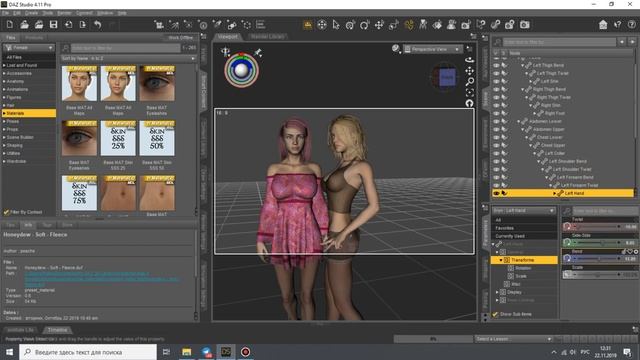Open the Help question mark icon
This screenshot has width=640, height=360.
[x=632, y=25]
